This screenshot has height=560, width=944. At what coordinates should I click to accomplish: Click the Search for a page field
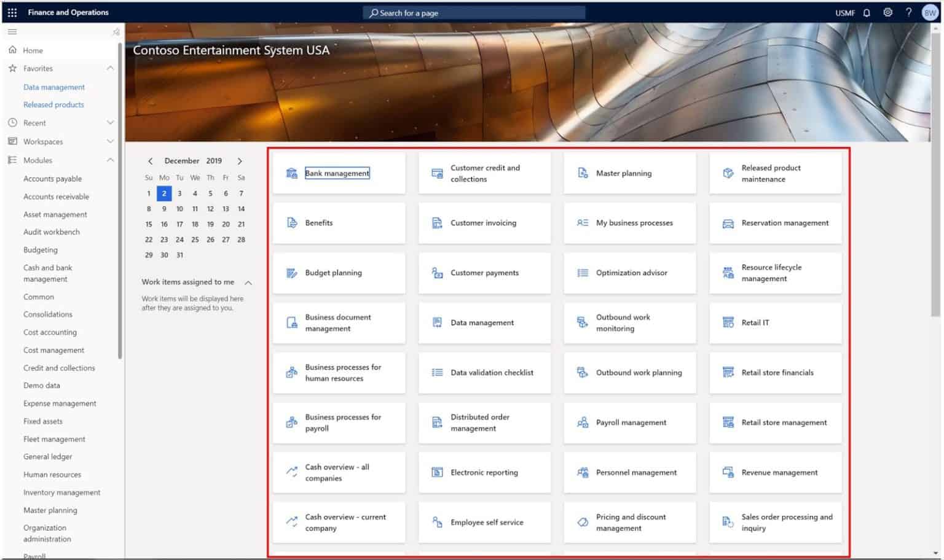point(473,12)
